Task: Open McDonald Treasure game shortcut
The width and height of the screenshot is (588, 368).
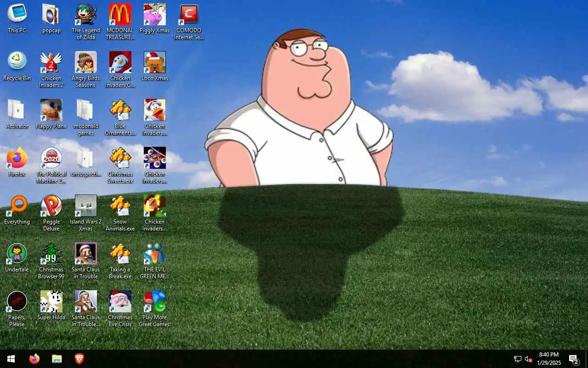Action: tap(120, 22)
